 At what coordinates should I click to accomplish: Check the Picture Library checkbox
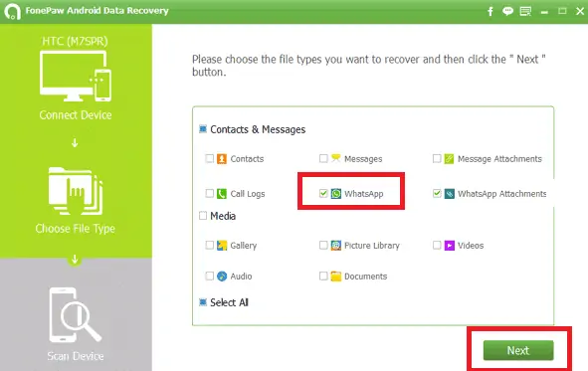pyautogui.click(x=323, y=245)
